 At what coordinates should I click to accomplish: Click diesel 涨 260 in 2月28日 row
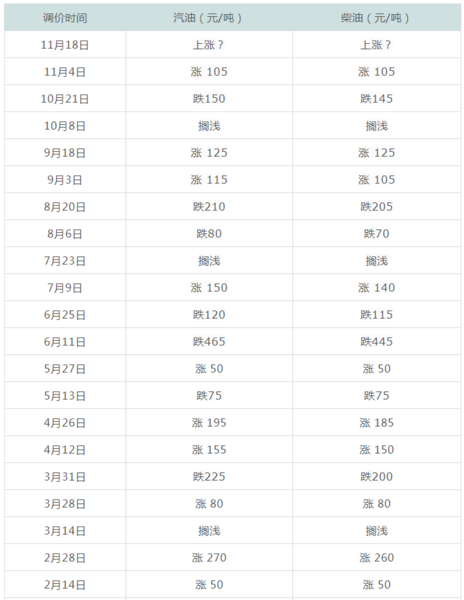(376, 558)
